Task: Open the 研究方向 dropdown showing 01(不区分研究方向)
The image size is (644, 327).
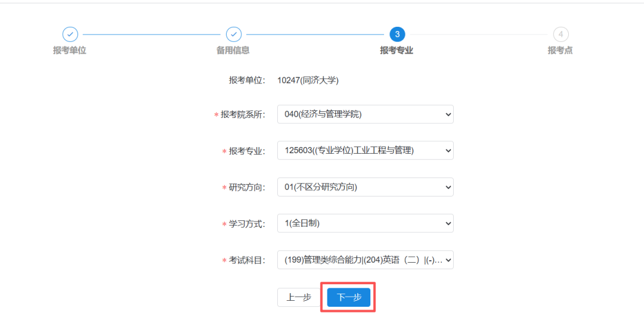Action: [365, 187]
